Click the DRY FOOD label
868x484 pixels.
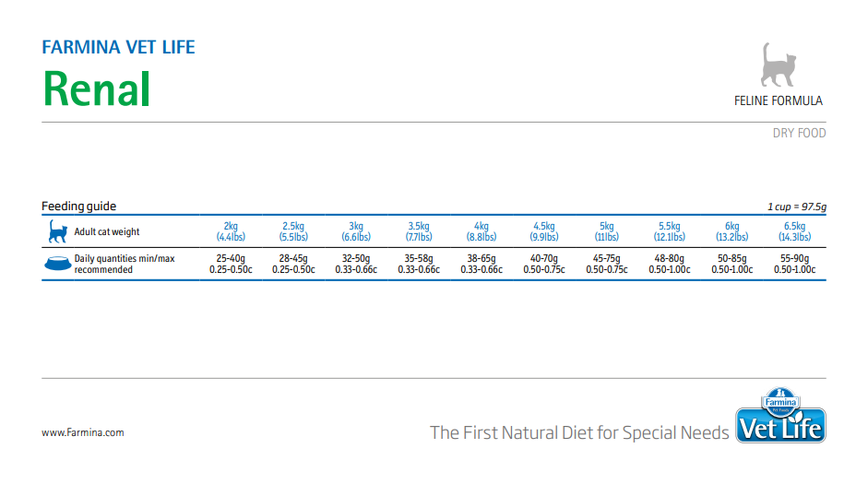(x=799, y=134)
